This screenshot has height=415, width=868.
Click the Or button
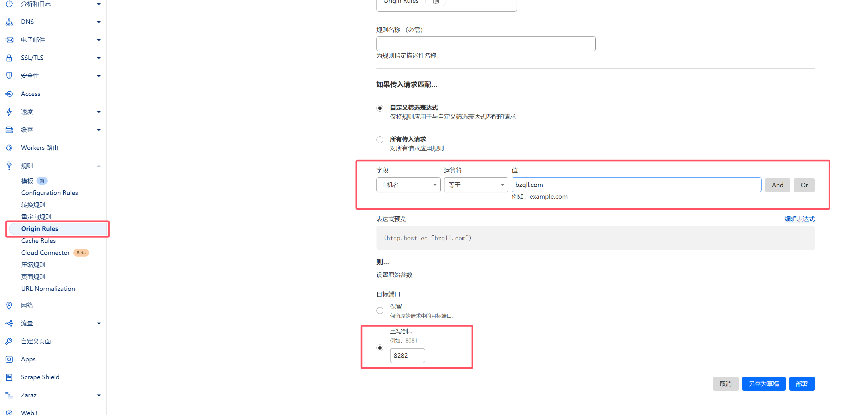804,185
